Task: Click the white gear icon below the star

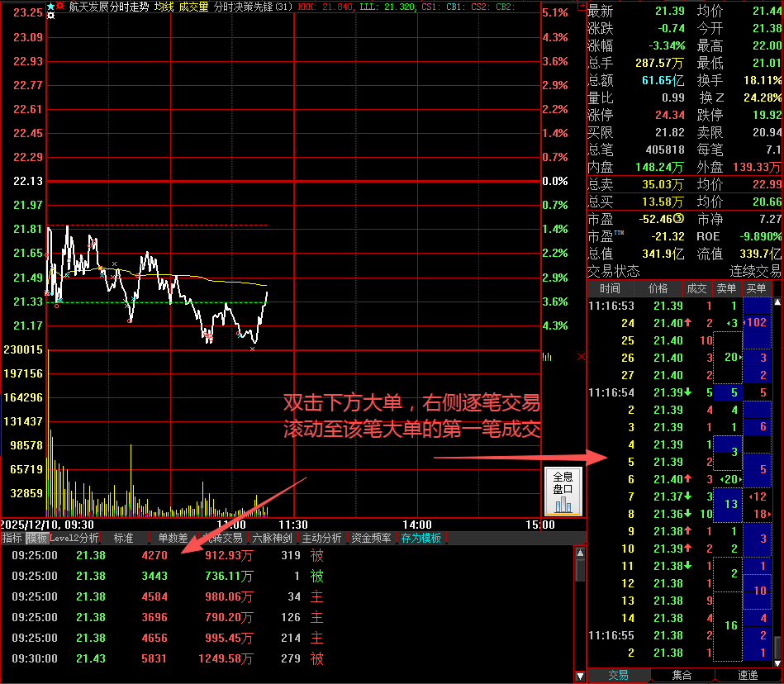Action: click(50, 16)
